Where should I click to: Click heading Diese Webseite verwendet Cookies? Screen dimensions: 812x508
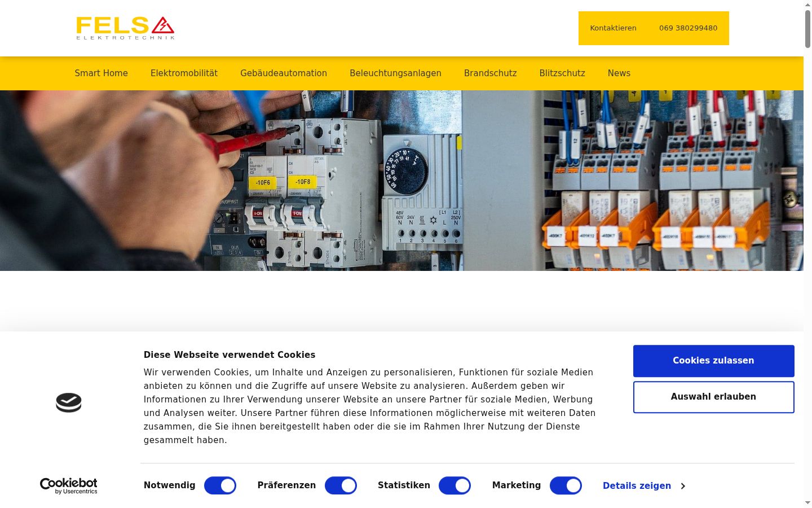pyautogui.click(x=230, y=355)
